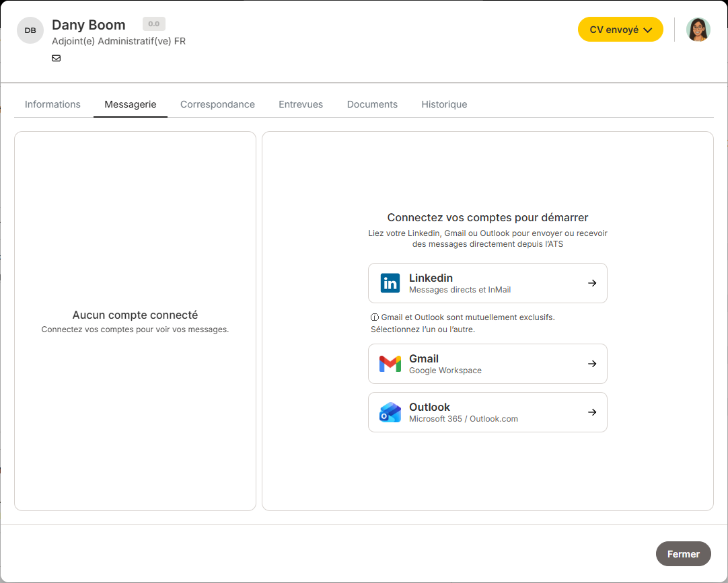Connect Outlook Microsoft 365 account
Screen dimensions: 728x583
click(x=488, y=412)
